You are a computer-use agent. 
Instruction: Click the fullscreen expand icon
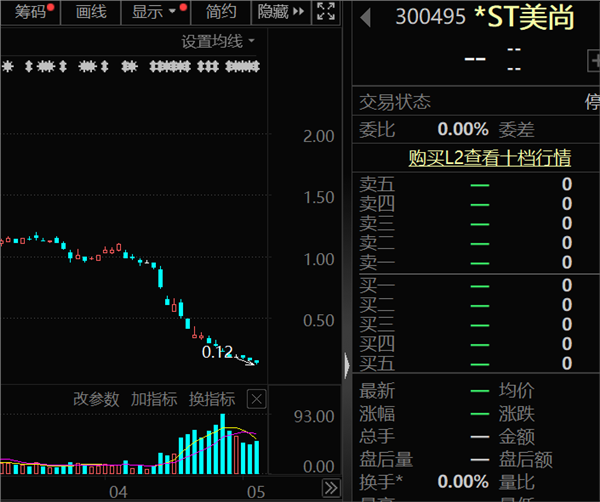pyautogui.click(x=326, y=11)
